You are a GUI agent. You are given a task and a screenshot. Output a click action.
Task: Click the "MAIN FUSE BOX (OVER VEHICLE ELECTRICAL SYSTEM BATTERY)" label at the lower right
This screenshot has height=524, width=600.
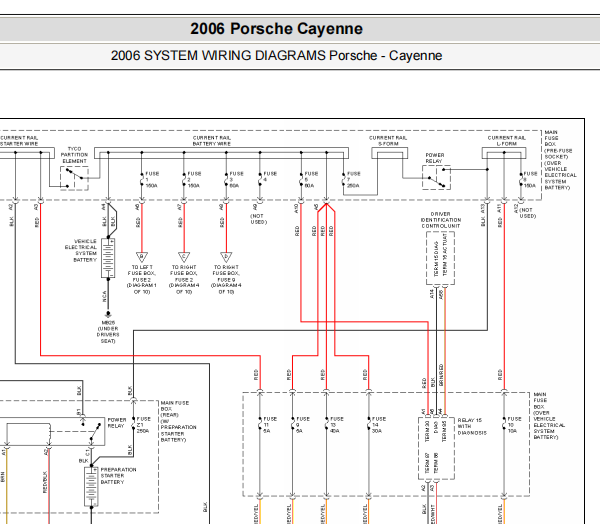pos(549,416)
